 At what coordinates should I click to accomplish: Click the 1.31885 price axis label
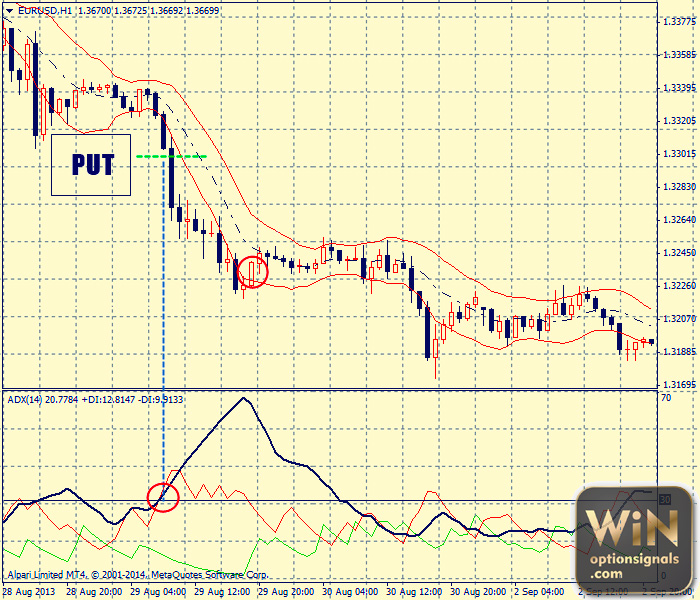point(679,351)
